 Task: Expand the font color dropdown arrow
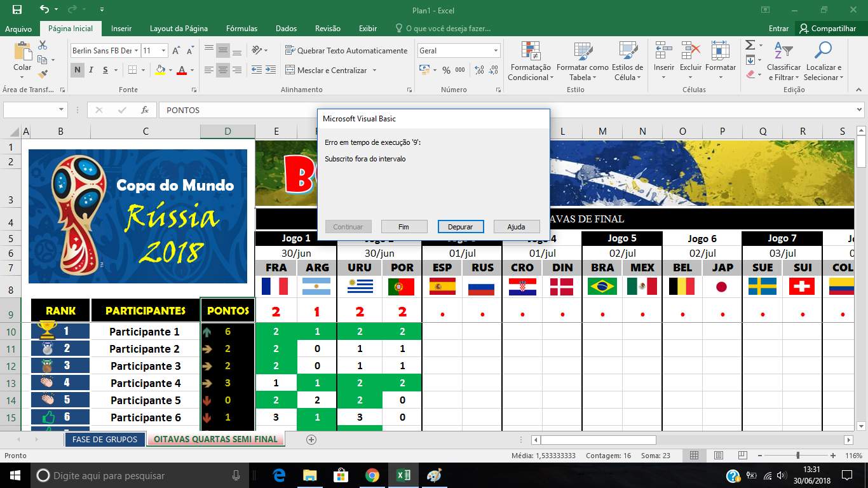[193, 70]
